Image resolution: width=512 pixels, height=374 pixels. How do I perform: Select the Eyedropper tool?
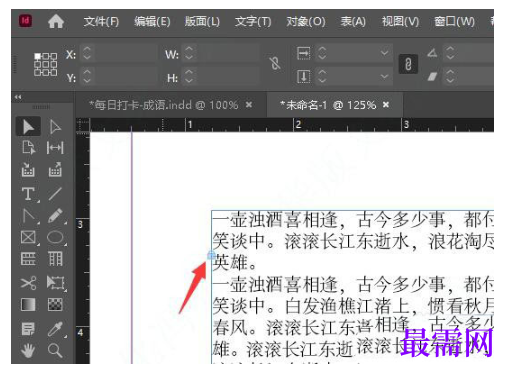point(55,329)
